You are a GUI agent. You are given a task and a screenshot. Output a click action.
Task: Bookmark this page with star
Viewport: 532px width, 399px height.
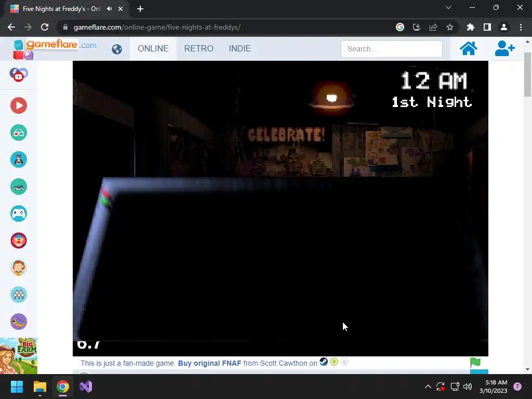coord(450,27)
